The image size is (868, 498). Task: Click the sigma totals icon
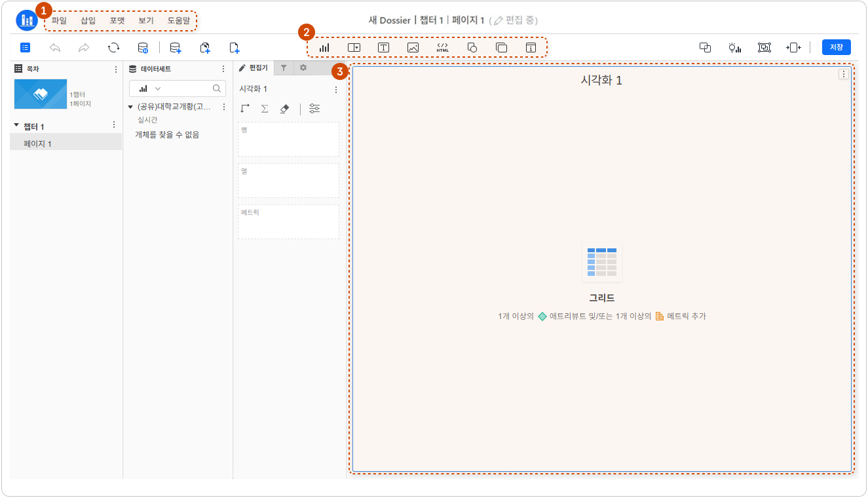click(265, 109)
